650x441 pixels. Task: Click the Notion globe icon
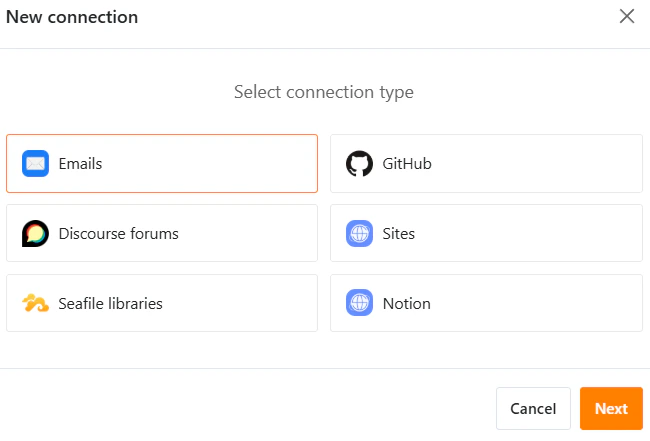click(359, 303)
